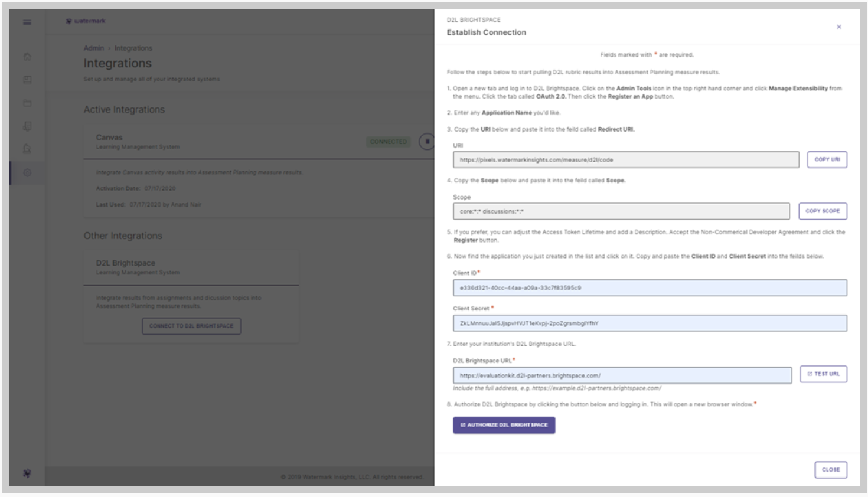Click the Authorize D2L Brightspace button
The width and height of the screenshot is (868, 497).
504,425
